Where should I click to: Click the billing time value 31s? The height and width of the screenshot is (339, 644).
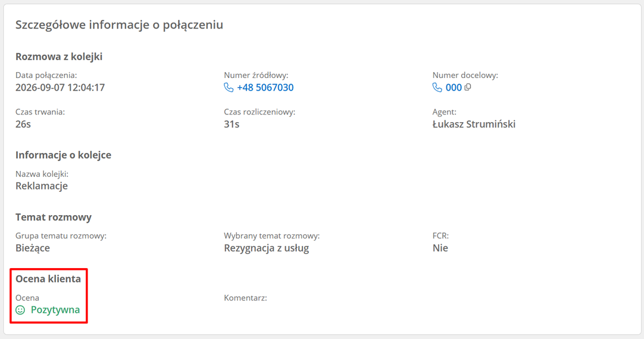232,124
